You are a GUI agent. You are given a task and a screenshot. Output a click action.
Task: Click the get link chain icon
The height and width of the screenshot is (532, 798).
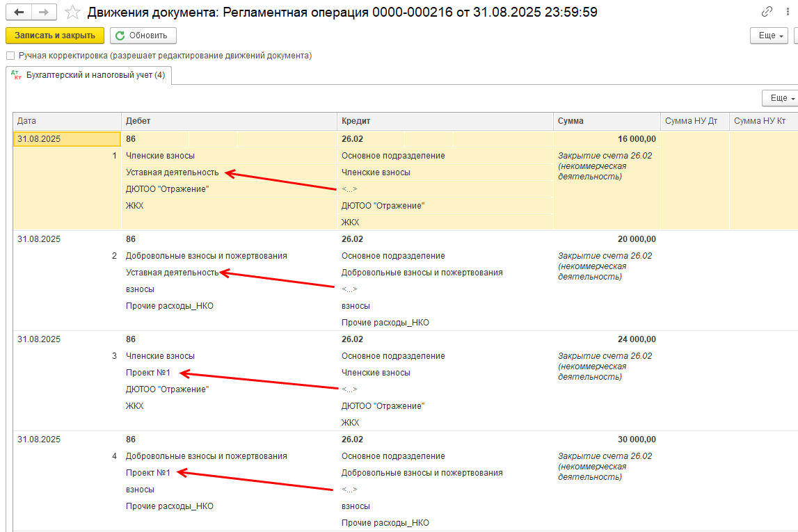(x=767, y=12)
